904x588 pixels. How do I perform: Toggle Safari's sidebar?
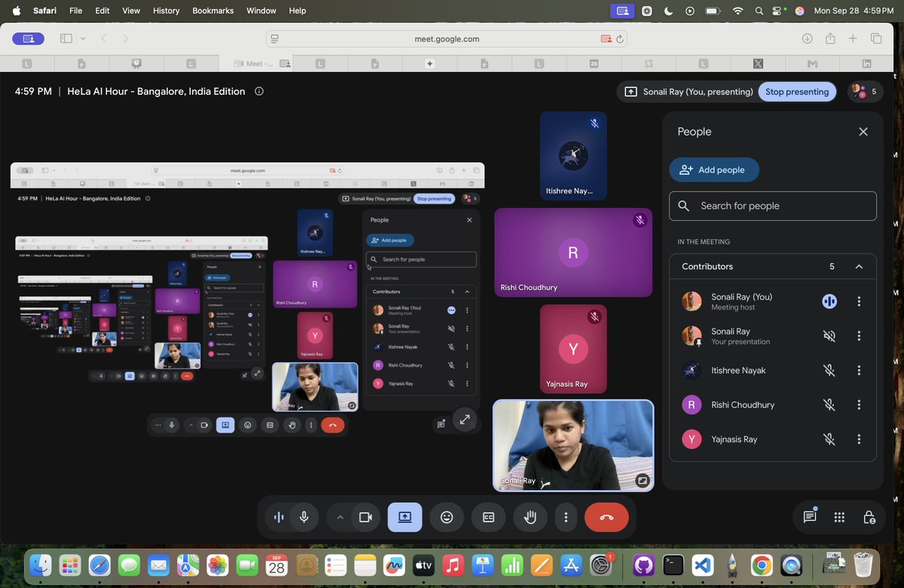(66, 38)
